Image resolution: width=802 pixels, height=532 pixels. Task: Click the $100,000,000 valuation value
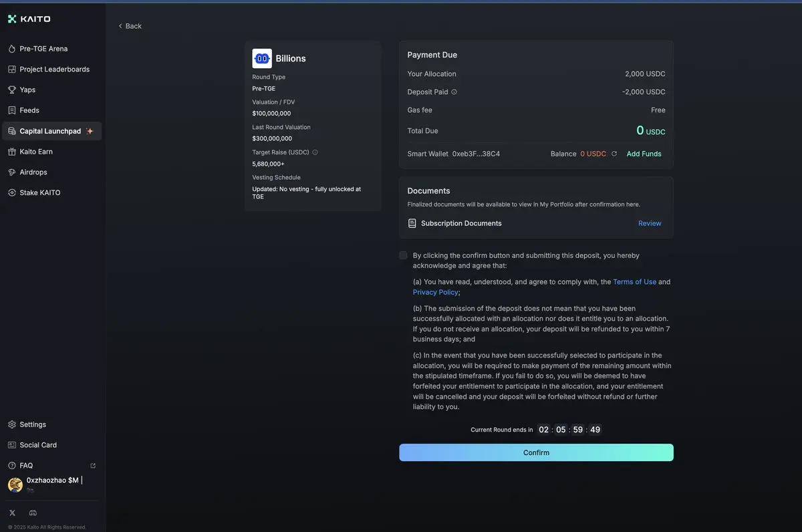(x=271, y=114)
